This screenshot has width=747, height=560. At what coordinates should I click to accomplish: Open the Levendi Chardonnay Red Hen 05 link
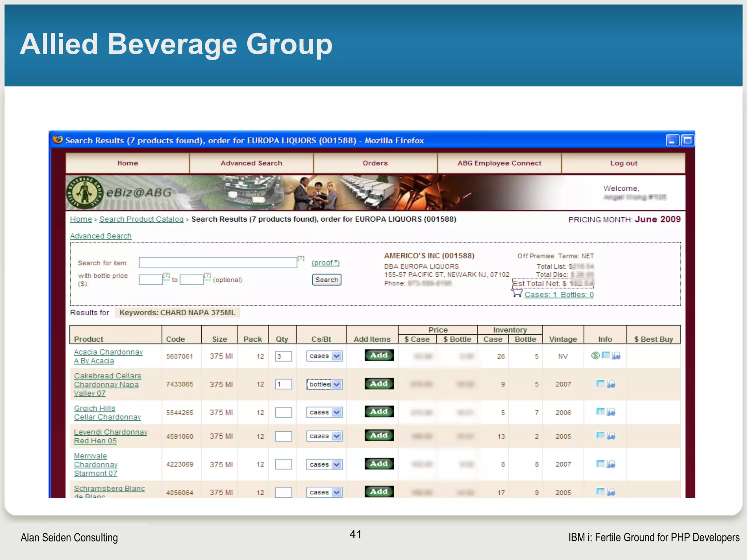pos(111,436)
